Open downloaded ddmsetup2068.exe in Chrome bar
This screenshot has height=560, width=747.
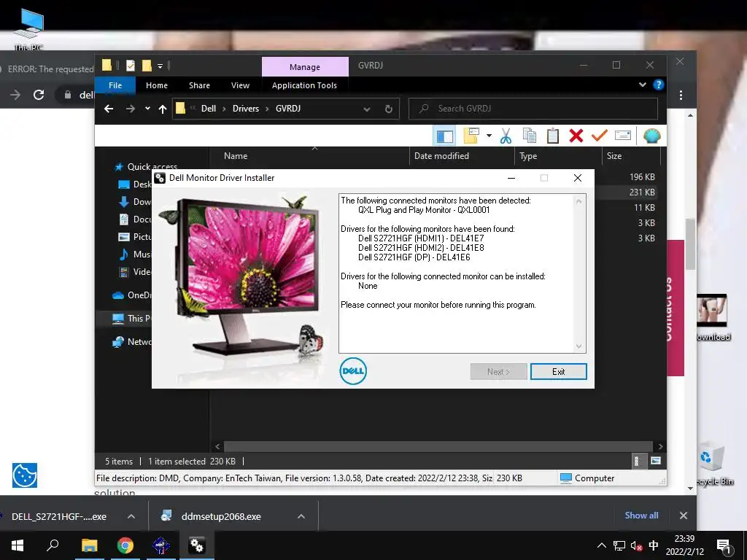221,516
